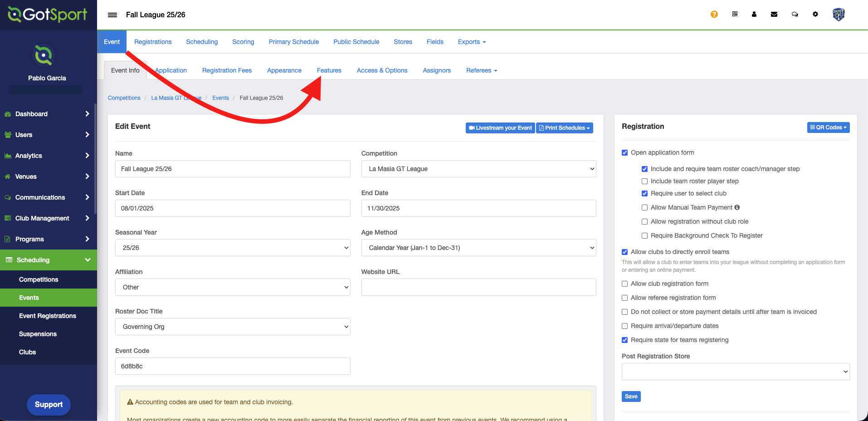Open the Scheduling top tab
This screenshot has height=421, width=868.
202,42
